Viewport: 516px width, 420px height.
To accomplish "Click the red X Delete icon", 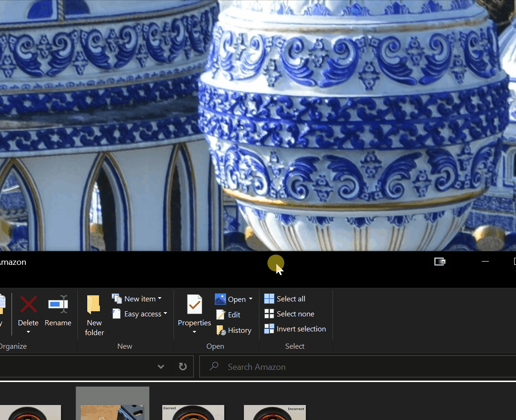I will (x=28, y=305).
